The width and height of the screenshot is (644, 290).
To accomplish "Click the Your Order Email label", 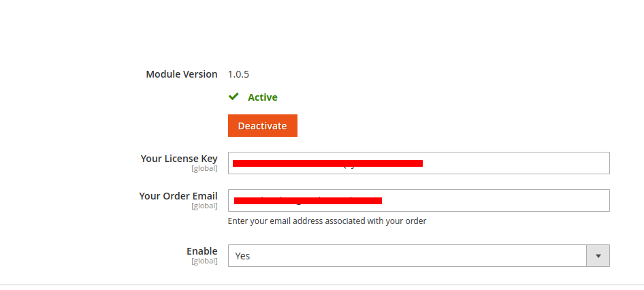I will (178, 196).
